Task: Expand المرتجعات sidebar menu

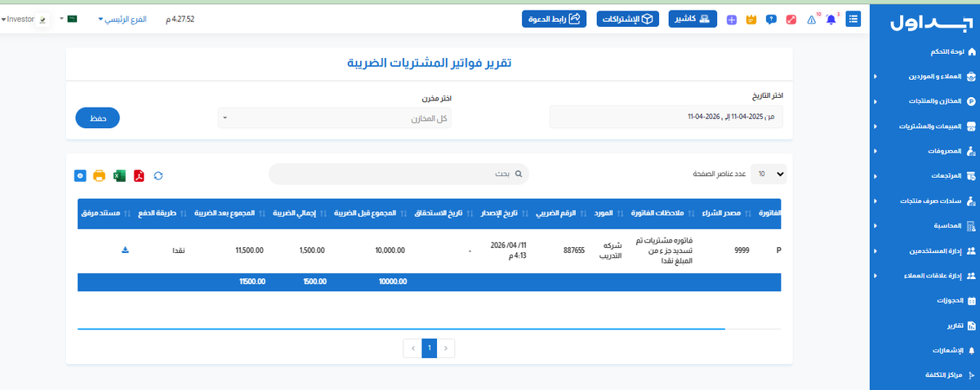Action: click(924, 176)
